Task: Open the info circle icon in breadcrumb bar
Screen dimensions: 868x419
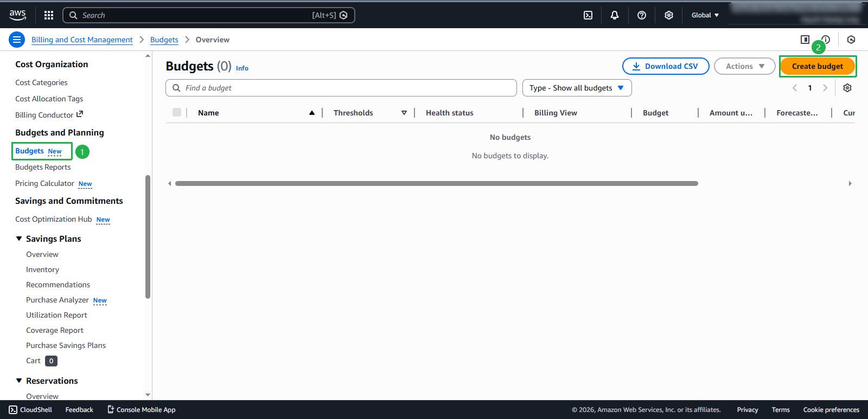Action: (826, 40)
